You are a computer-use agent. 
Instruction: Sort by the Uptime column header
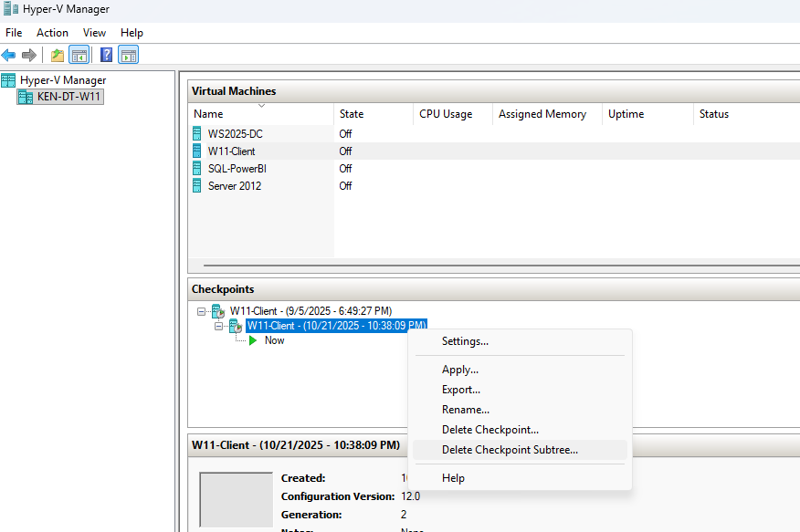point(648,114)
